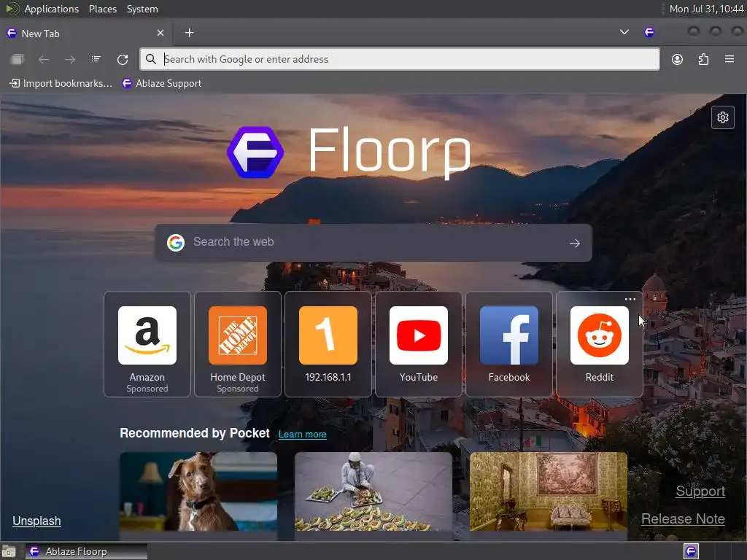
Task: Open new tab with plus button
Action: coord(189,32)
